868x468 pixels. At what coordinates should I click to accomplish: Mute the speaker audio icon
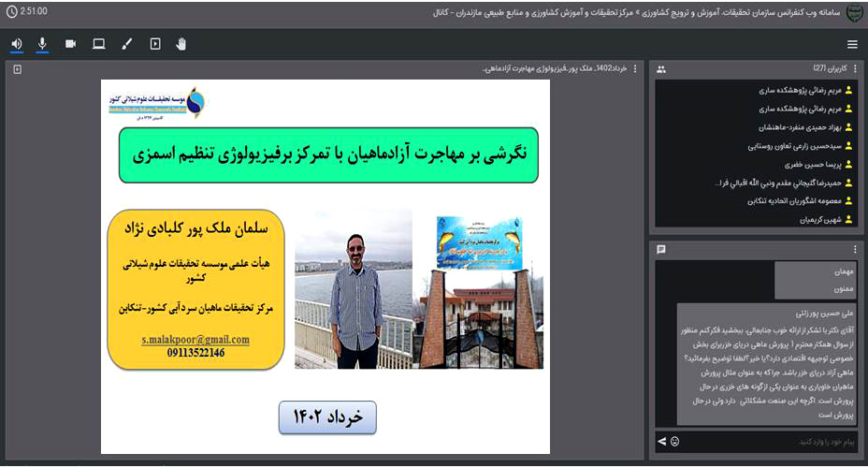point(17,44)
